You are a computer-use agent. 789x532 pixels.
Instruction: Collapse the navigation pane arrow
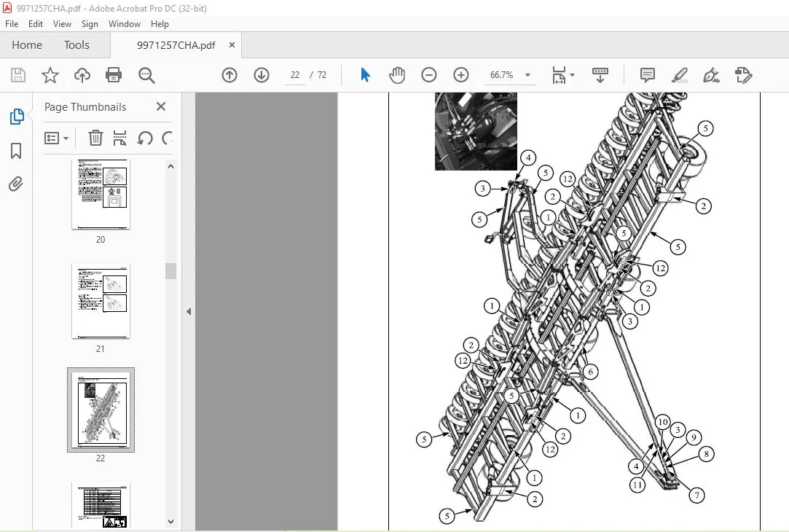pyautogui.click(x=189, y=312)
